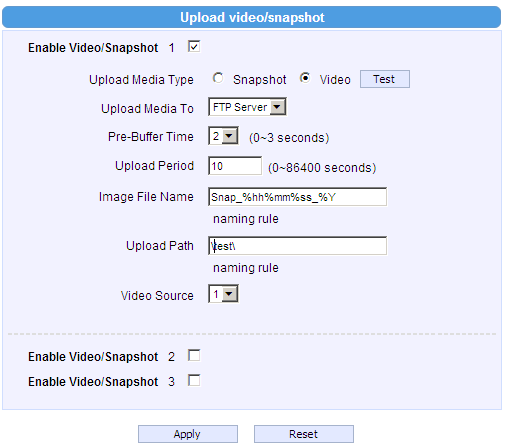Enable Video/Snapshot 2 checkbox
Viewport: 506px width, 446px height.
[x=194, y=355]
